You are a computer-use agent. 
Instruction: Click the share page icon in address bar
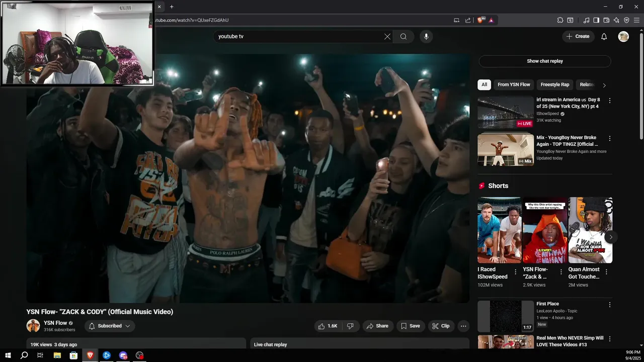pyautogui.click(x=468, y=20)
